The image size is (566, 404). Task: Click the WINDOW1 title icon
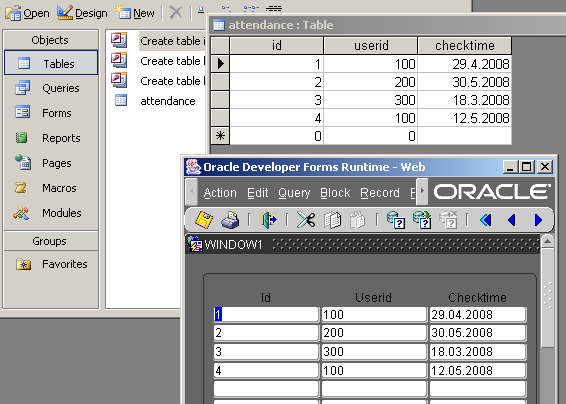coord(195,244)
